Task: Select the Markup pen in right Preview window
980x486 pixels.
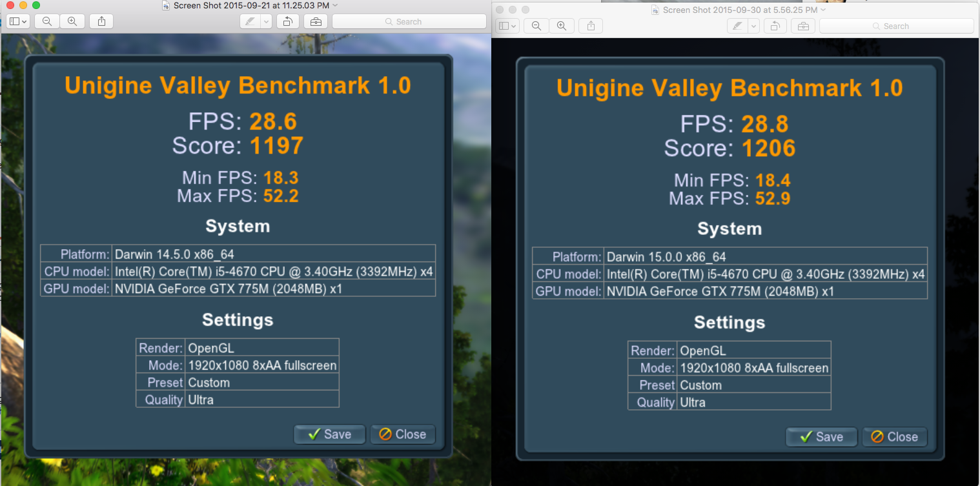Action: (x=737, y=26)
